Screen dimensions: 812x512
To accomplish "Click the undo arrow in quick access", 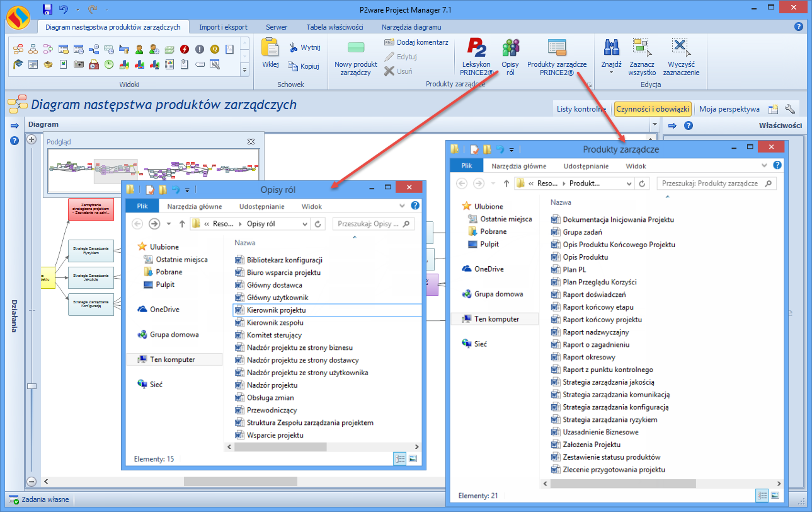I will tap(63, 9).
